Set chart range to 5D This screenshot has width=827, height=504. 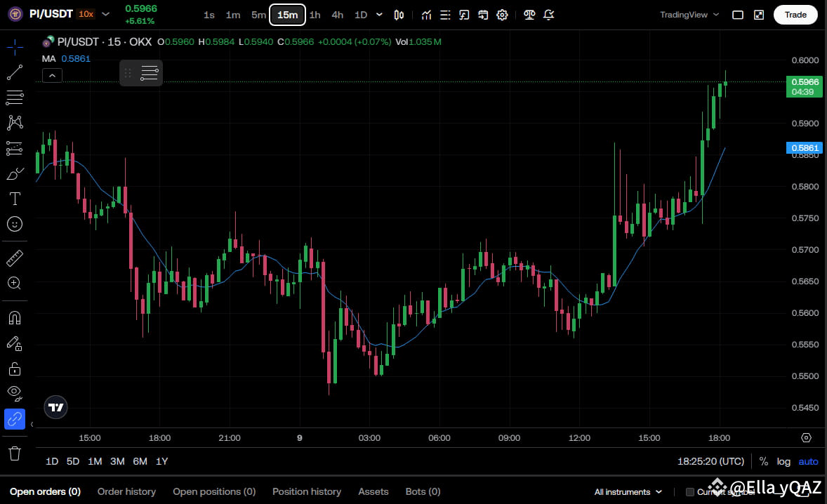coord(73,461)
